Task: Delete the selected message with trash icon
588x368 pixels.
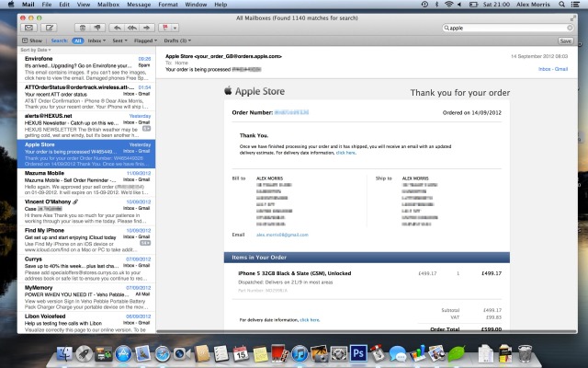Action: [x=83, y=28]
